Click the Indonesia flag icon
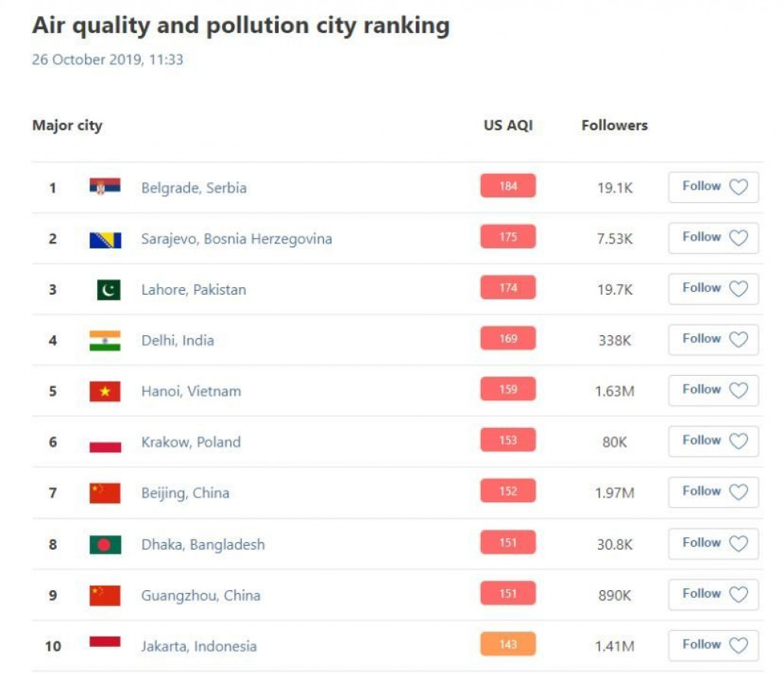The height and width of the screenshot is (679, 784). pos(105,643)
